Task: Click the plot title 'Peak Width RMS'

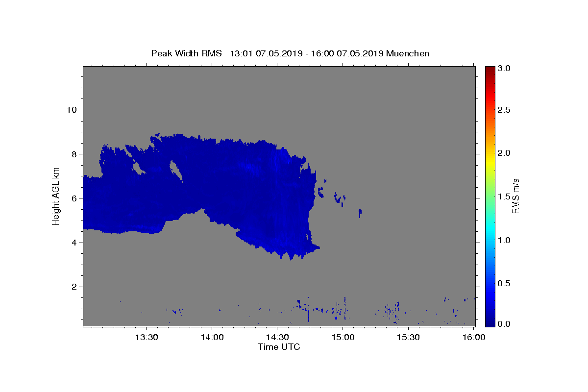Action: point(186,53)
